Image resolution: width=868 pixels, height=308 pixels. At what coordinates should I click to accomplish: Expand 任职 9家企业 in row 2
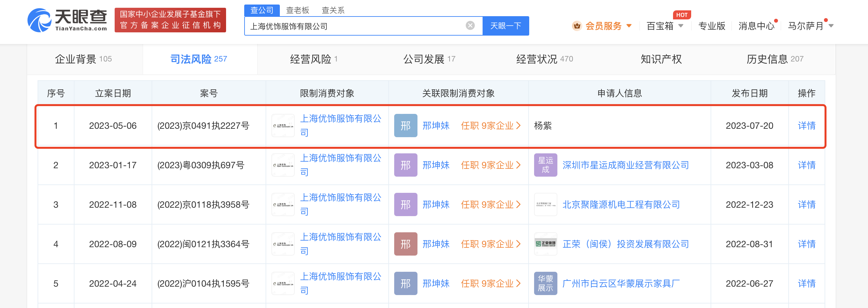click(x=490, y=165)
